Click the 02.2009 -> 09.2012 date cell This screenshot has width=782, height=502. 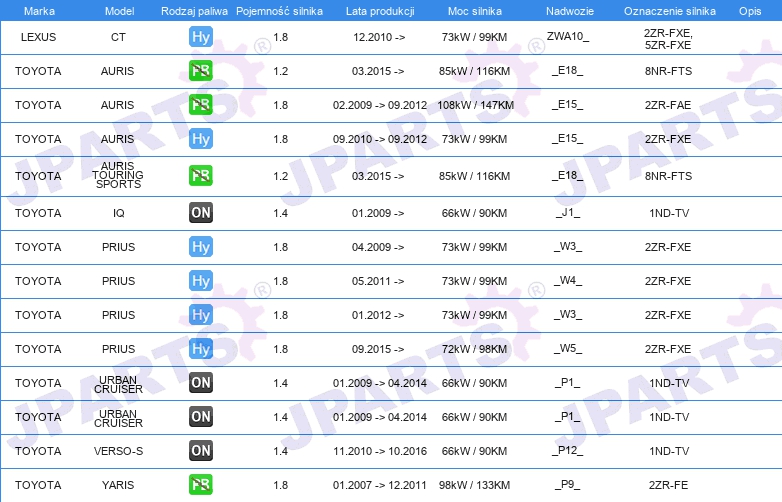click(380, 105)
